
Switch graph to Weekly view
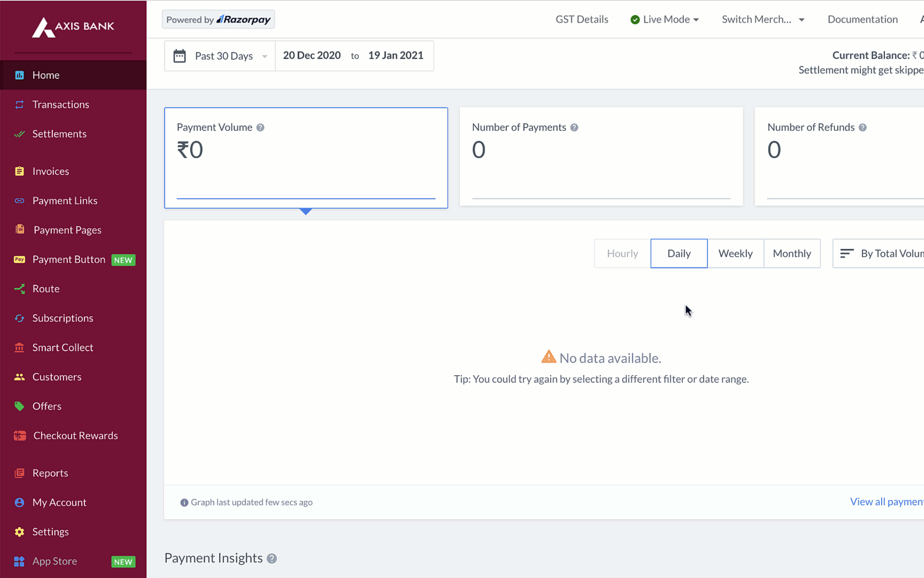coord(735,253)
